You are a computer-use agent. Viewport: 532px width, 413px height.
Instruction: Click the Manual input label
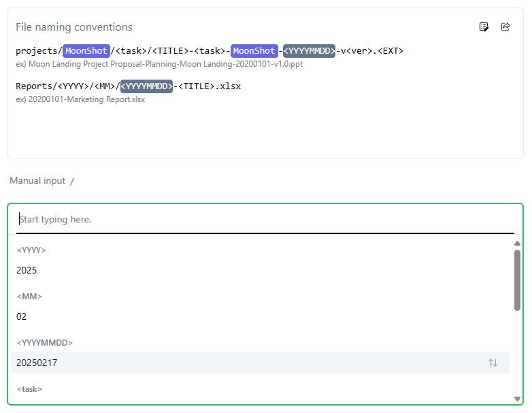(37, 180)
